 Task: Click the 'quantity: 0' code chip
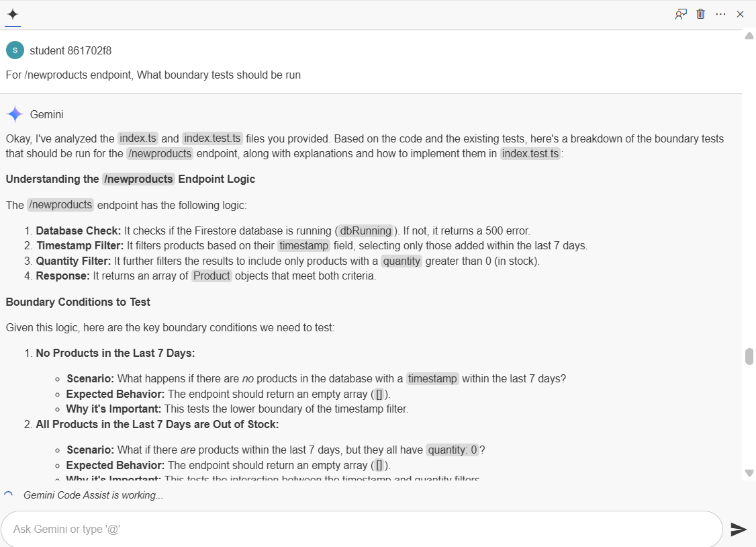pos(453,450)
